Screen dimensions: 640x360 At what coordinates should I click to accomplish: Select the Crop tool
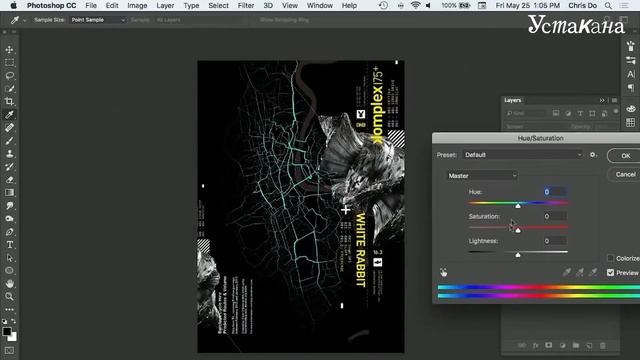(9, 101)
